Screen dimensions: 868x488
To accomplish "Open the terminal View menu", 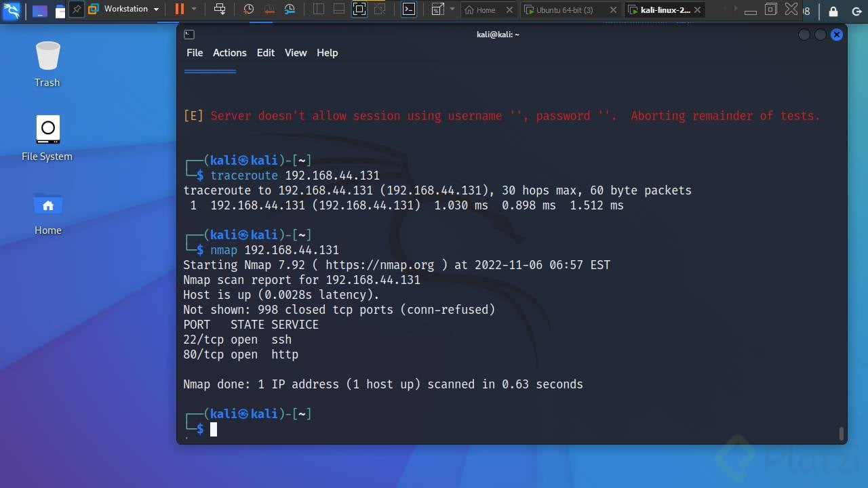I will 296,53.
